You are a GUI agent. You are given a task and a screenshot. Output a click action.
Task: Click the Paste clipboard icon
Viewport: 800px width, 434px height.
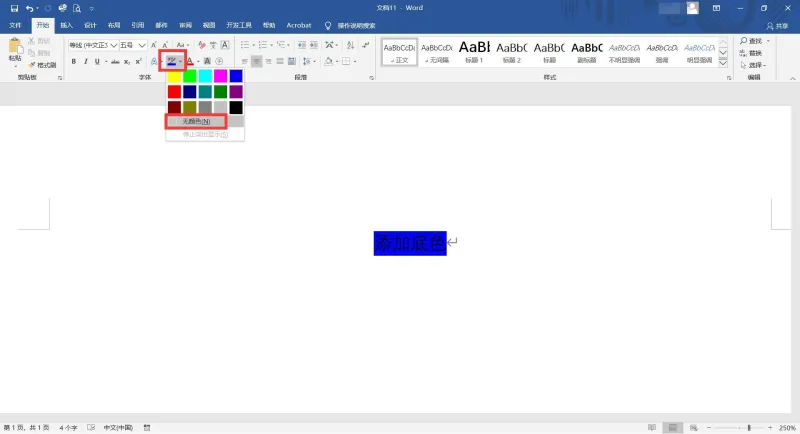point(15,47)
